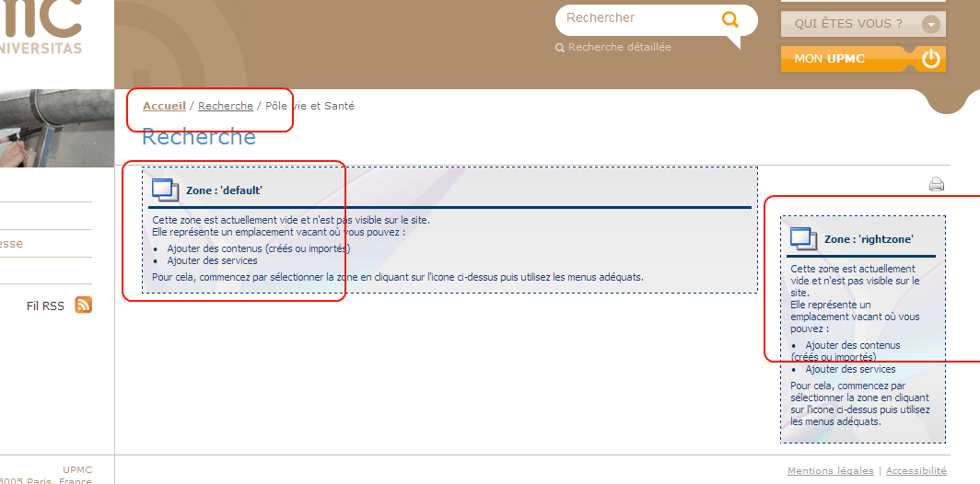Click the blue 'Recherche' page heading
This screenshot has width=980, height=484.
pos(198,137)
